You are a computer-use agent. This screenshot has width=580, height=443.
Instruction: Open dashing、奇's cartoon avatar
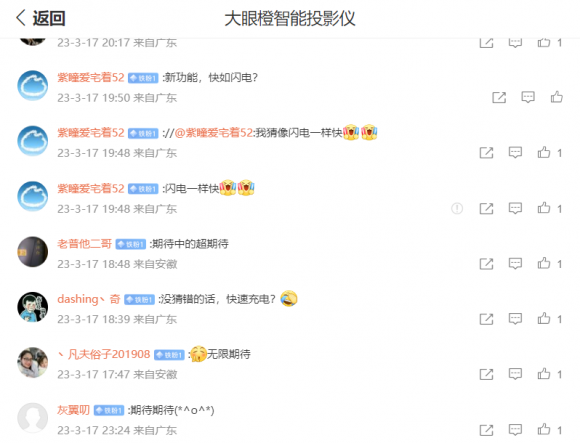[33, 307]
